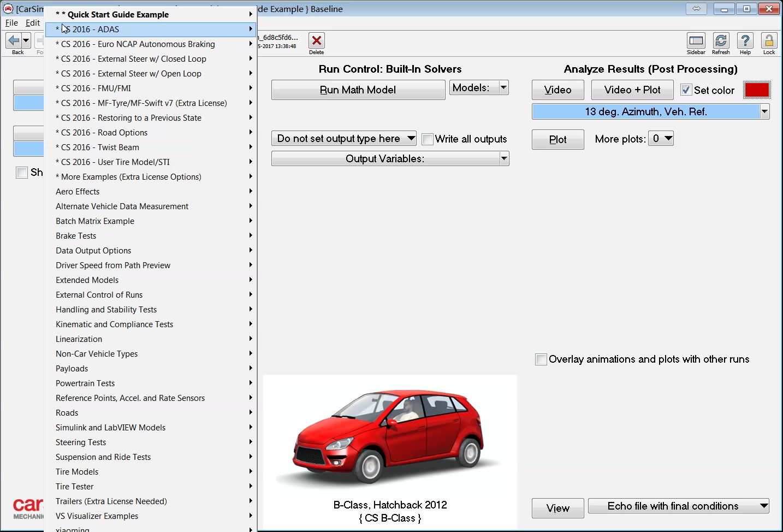Open Extended Models submenu
Image resolution: width=783 pixels, height=532 pixels.
pyautogui.click(x=151, y=280)
